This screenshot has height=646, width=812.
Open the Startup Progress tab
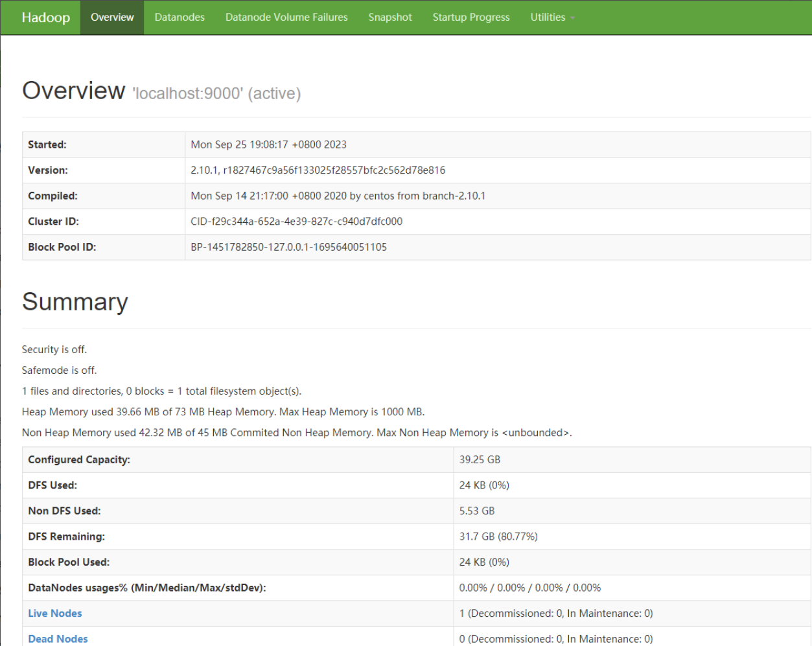471,17
